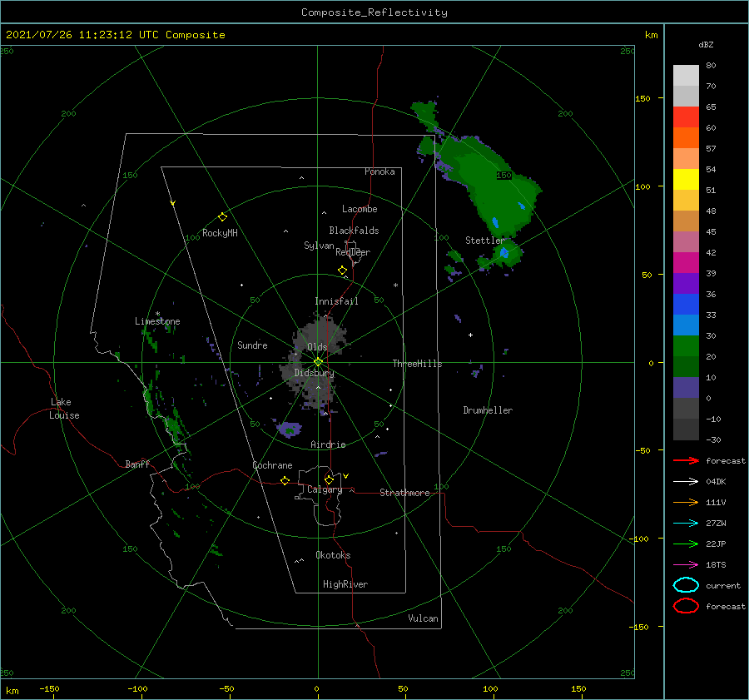
Task: Click the dBZ legend heading
Action: 706,44
